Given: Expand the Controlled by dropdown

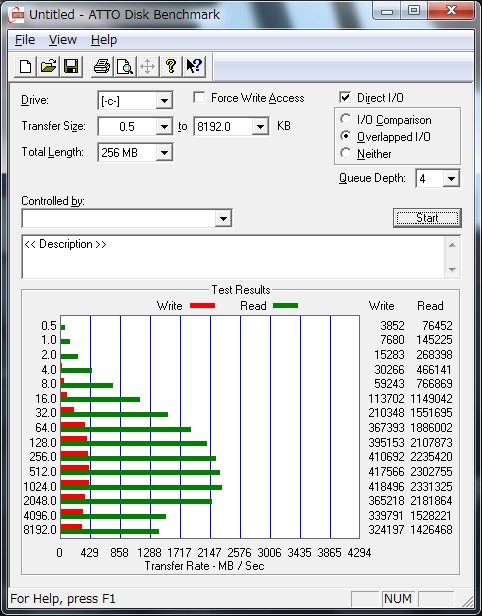Looking at the screenshot, I should [x=223, y=218].
